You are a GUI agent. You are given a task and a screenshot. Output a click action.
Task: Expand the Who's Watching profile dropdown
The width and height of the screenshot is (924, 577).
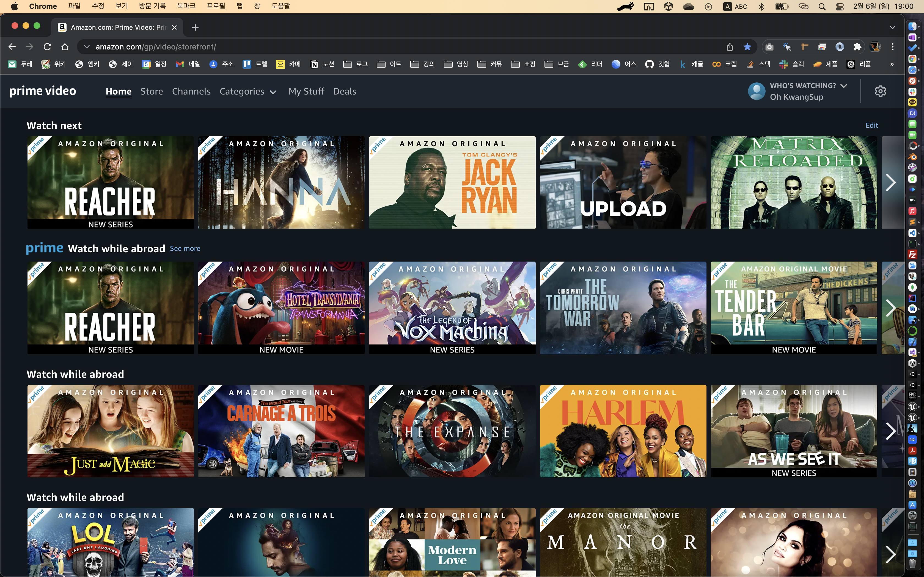tap(844, 86)
